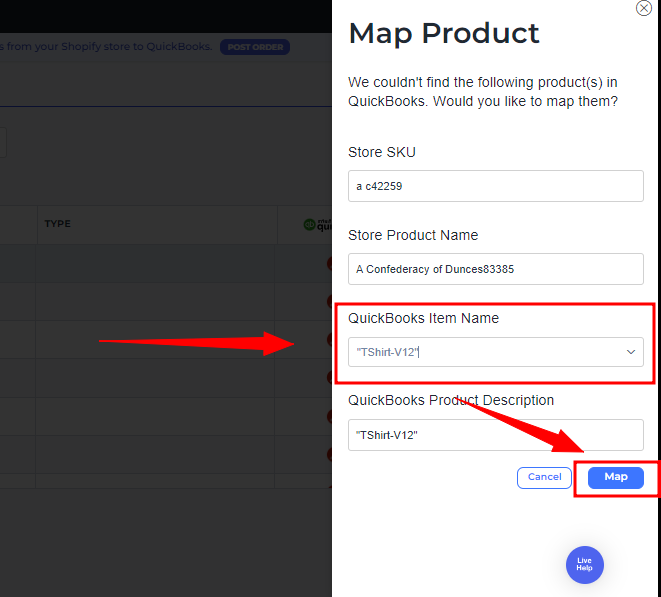
Task: Open the Live Help chat bubble
Action: pyautogui.click(x=584, y=564)
